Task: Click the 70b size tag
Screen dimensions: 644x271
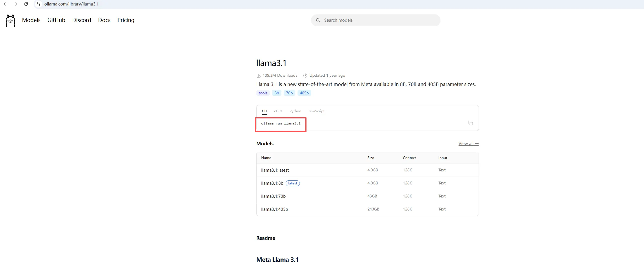Action: [289, 93]
